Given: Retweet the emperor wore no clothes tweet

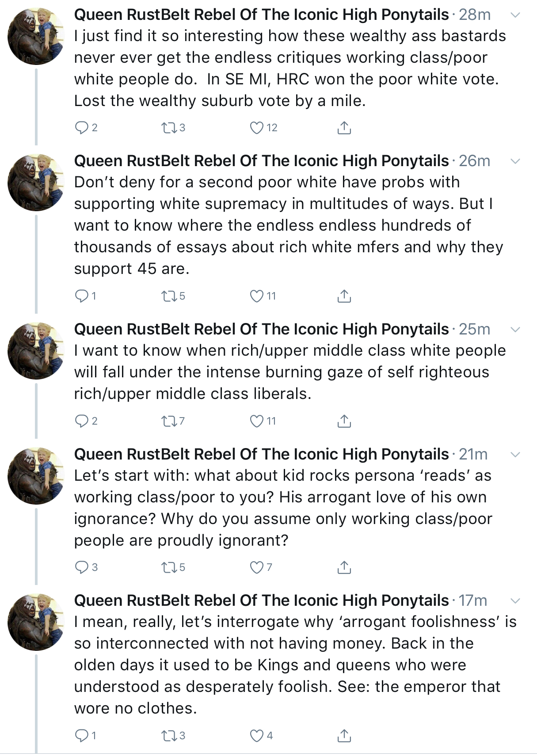Looking at the screenshot, I should point(168,736).
